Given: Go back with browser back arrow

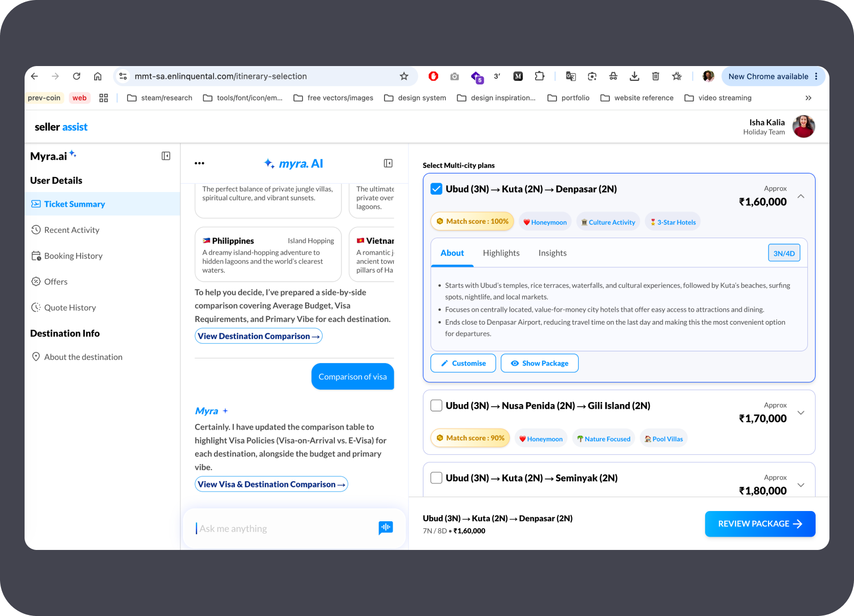Looking at the screenshot, I should [34, 76].
